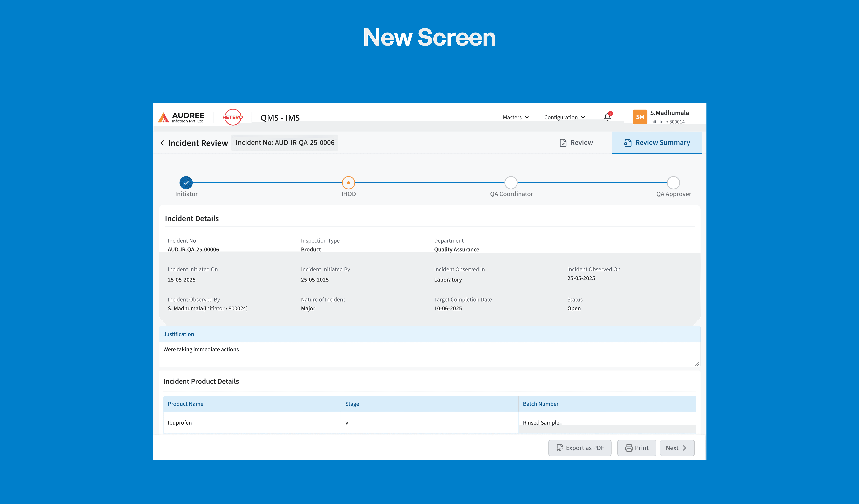Click the SM user avatar icon
Screen dimensions: 859x504
(640, 117)
